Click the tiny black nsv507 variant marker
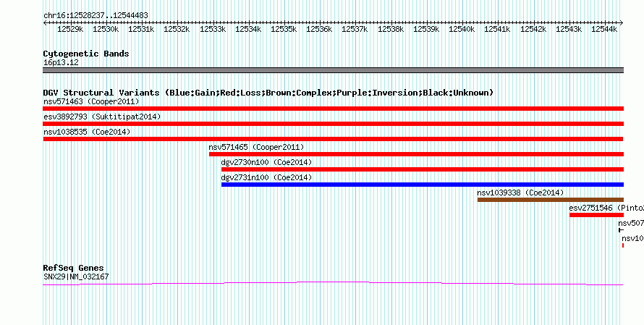644x325 pixels. click(x=621, y=230)
